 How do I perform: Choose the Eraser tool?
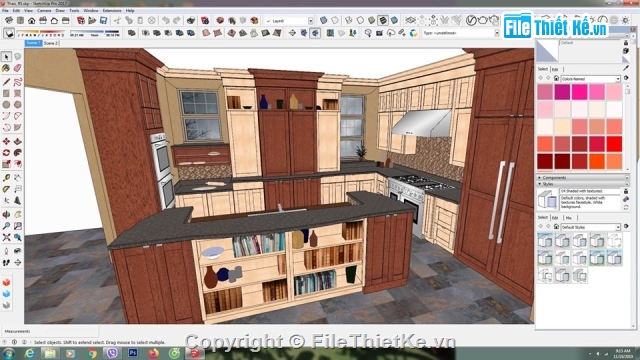[18, 68]
